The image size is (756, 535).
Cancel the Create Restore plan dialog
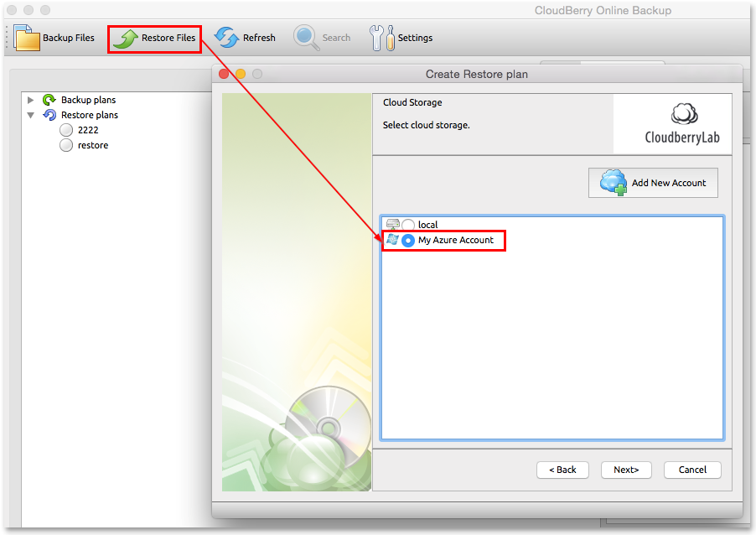(x=692, y=470)
